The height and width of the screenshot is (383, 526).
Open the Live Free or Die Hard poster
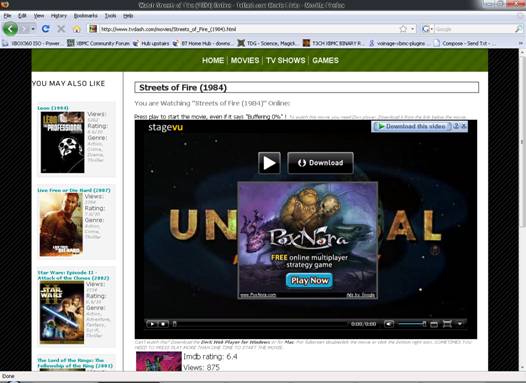point(61,225)
